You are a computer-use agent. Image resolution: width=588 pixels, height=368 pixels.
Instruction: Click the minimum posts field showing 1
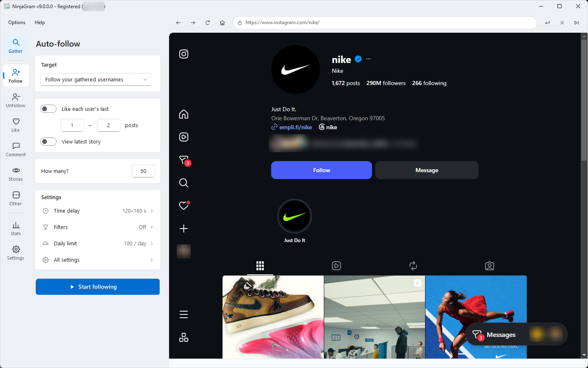pos(72,125)
